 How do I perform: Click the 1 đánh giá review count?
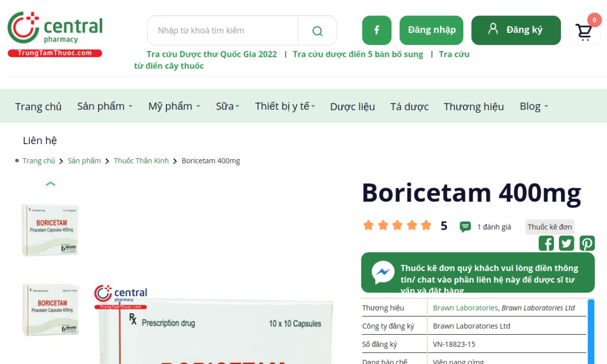click(x=494, y=227)
